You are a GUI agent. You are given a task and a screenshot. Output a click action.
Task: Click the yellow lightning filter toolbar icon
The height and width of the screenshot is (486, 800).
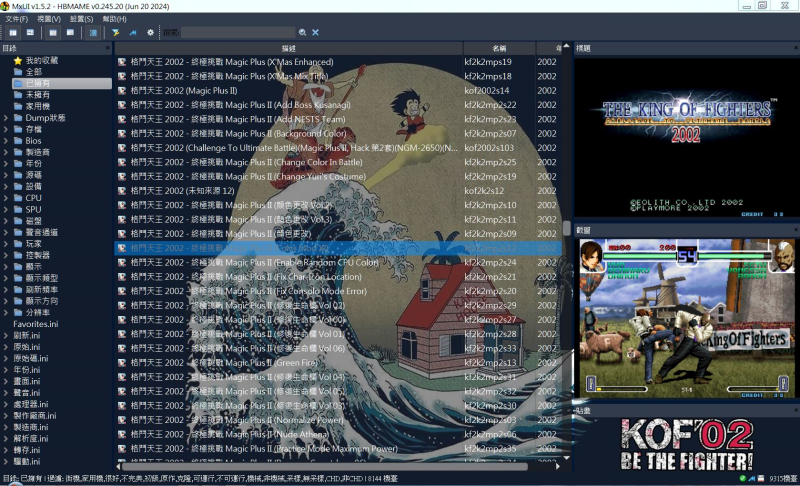116,32
